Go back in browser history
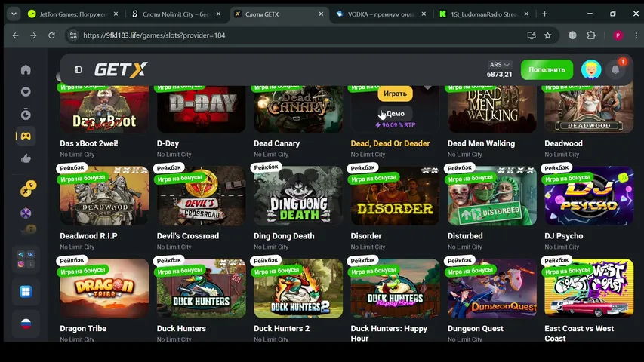644x362 pixels. [x=16, y=35]
